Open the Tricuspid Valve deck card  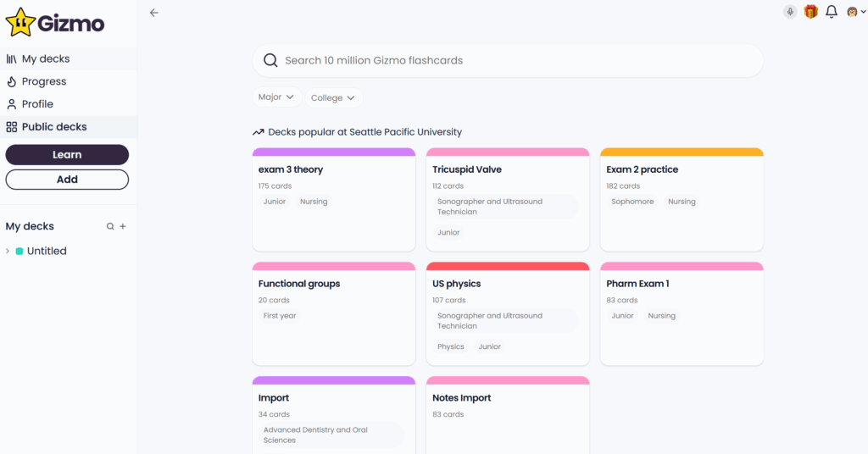507,200
